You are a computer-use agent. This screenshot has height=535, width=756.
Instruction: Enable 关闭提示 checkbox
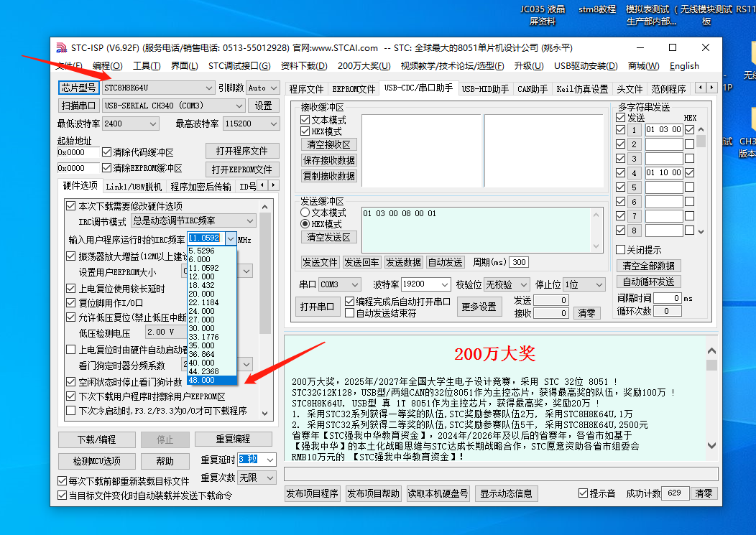tap(620, 250)
